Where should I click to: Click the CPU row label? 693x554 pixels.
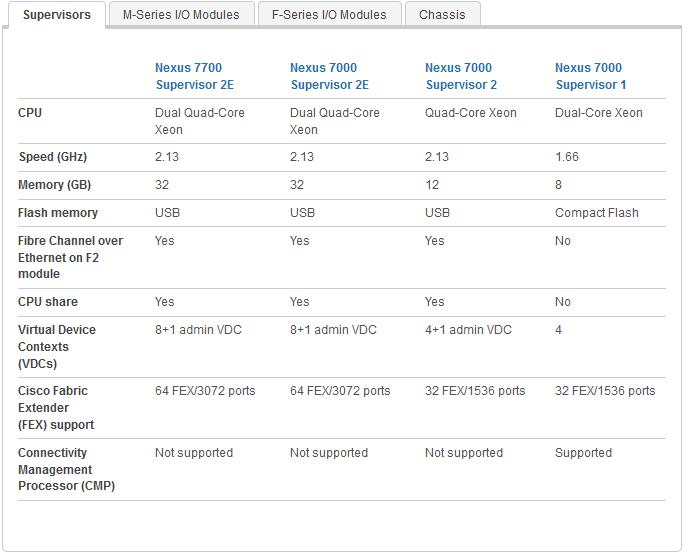pos(30,113)
